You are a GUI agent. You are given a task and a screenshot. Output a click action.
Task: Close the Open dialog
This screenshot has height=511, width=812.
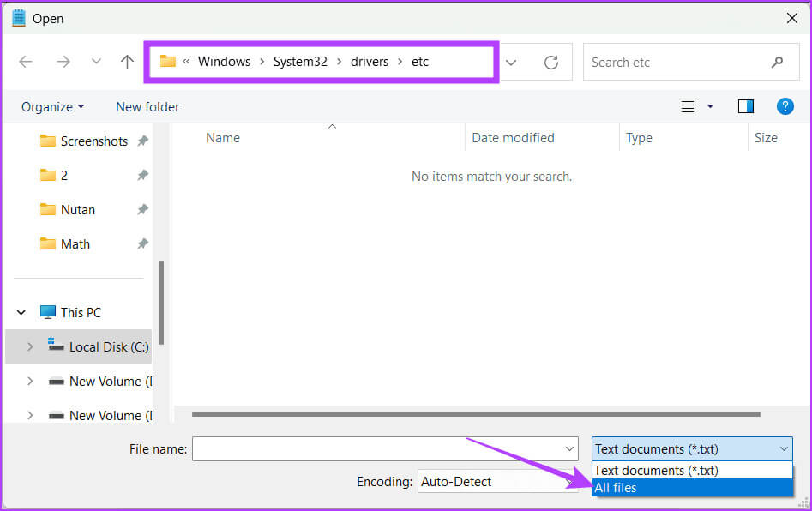(x=791, y=18)
